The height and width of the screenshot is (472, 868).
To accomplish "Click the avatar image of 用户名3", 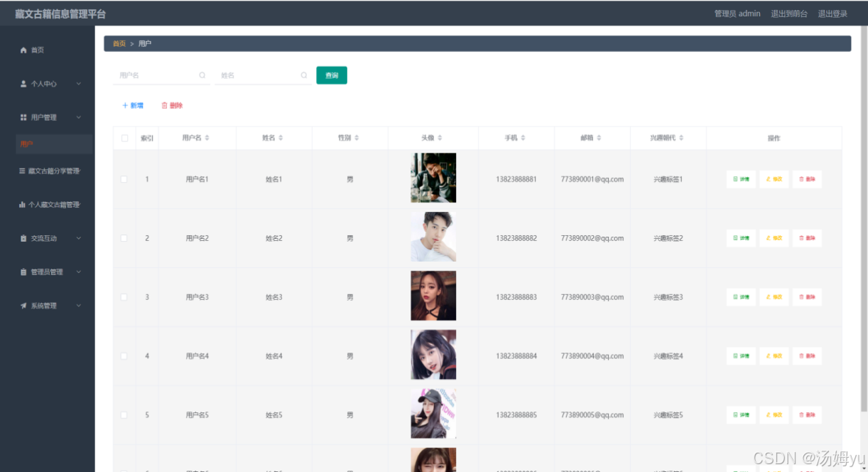I will [433, 296].
